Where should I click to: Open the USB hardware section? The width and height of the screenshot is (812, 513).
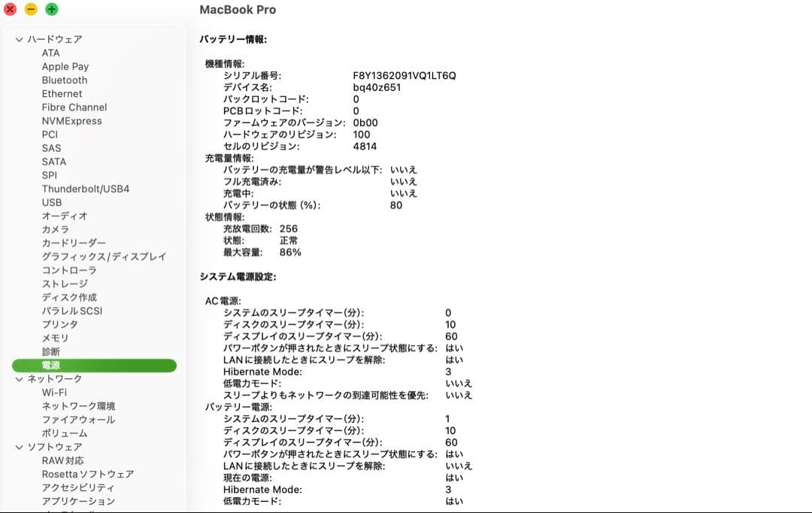pos(52,202)
